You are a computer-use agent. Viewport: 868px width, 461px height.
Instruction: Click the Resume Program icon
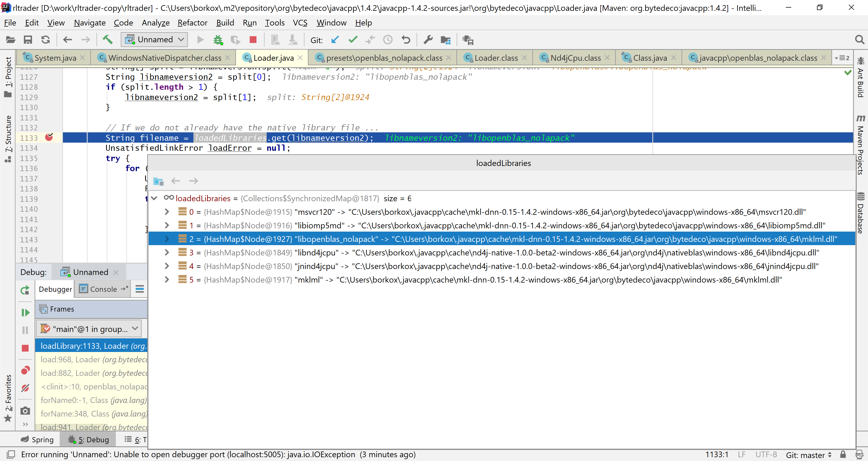pyautogui.click(x=25, y=313)
